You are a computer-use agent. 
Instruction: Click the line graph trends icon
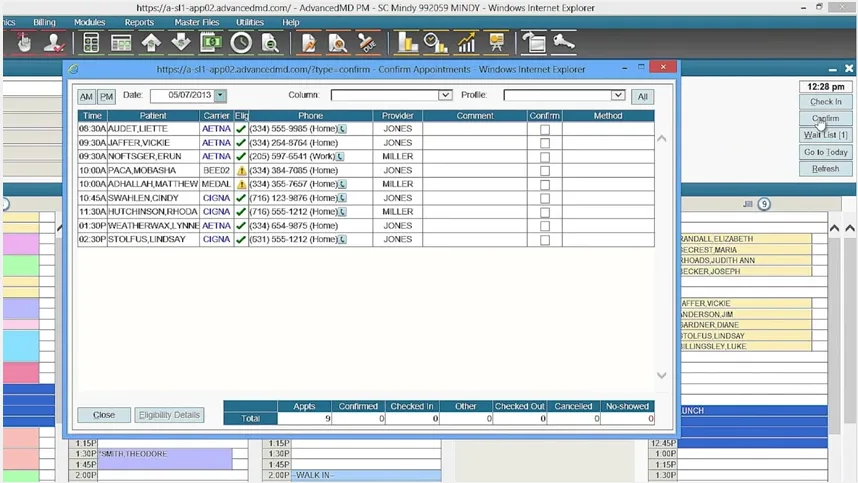[466, 43]
